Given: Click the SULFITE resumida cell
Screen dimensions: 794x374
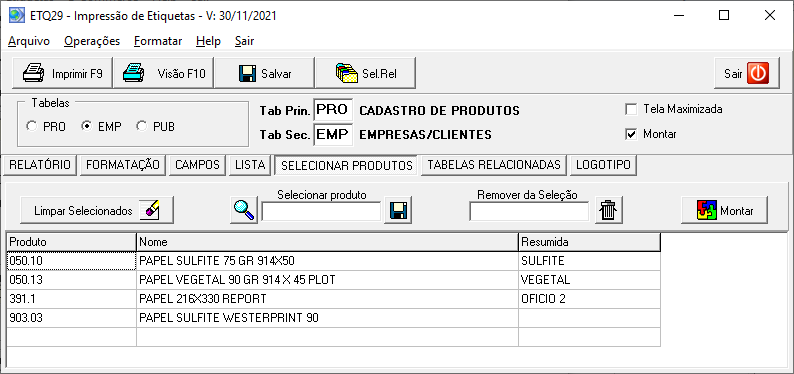Looking at the screenshot, I should click(x=589, y=261).
